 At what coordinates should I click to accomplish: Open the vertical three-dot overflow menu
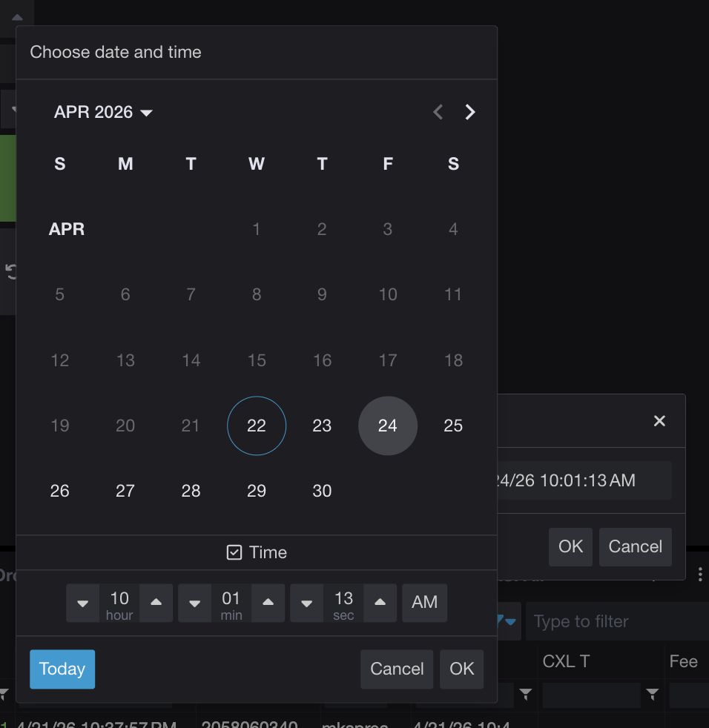click(700, 573)
